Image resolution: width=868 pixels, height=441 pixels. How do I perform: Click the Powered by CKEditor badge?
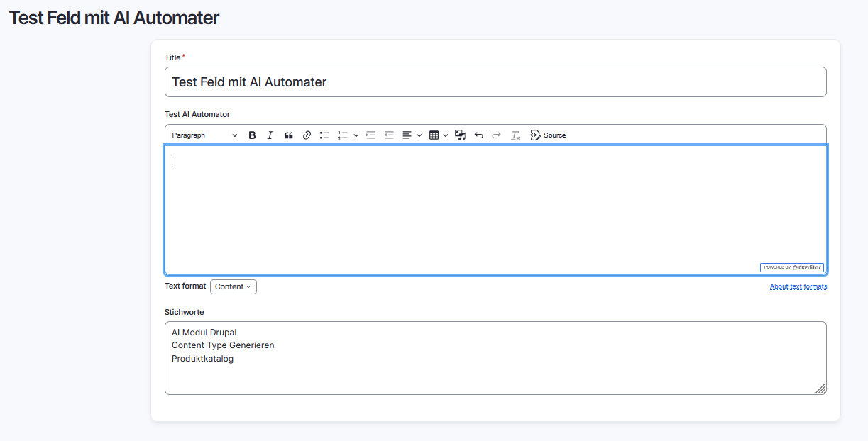coord(792,267)
